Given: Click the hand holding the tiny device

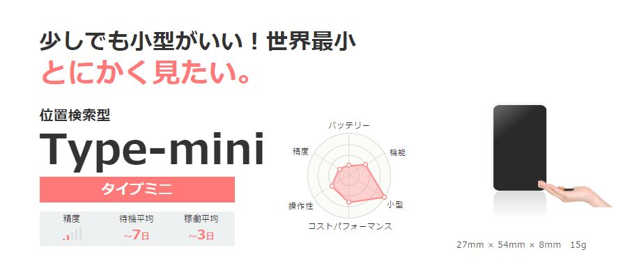Looking at the screenshot, I should click(x=575, y=193).
